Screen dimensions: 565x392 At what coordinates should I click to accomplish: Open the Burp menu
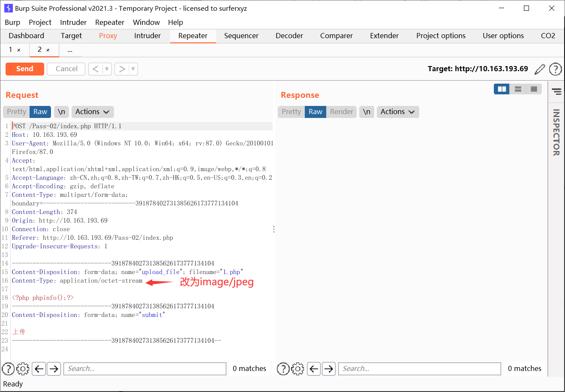pyautogui.click(x=12, y=22)
